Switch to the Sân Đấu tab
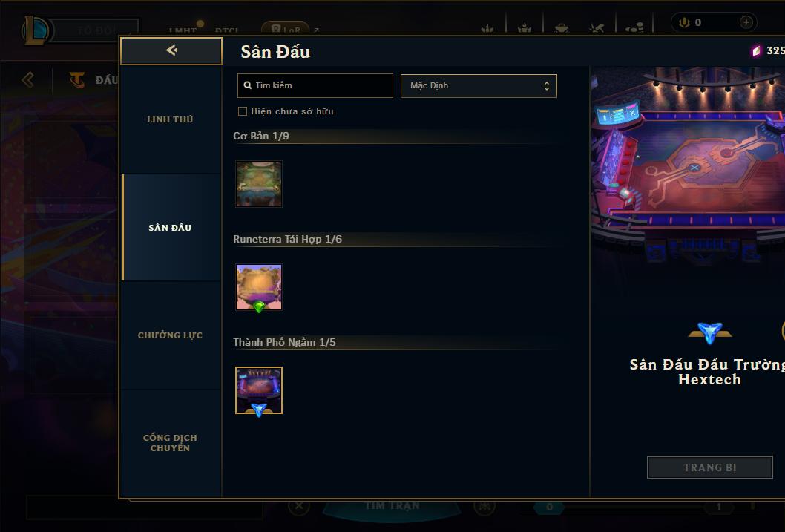 point(170,227)
